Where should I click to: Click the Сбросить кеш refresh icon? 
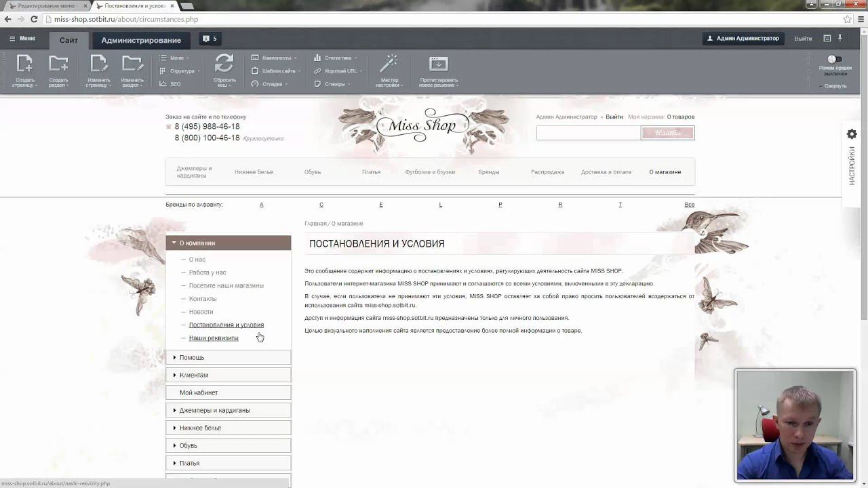[x=224, y=63]
